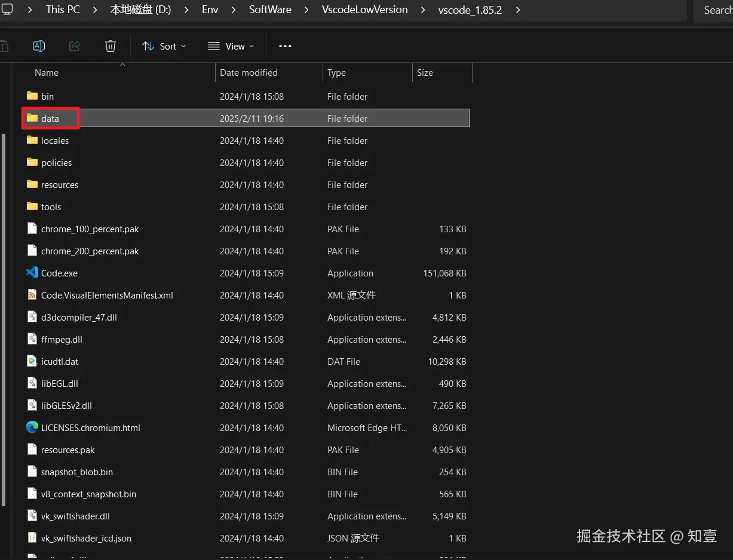Click the Code.exe VS Code icon

click(32, 273)
